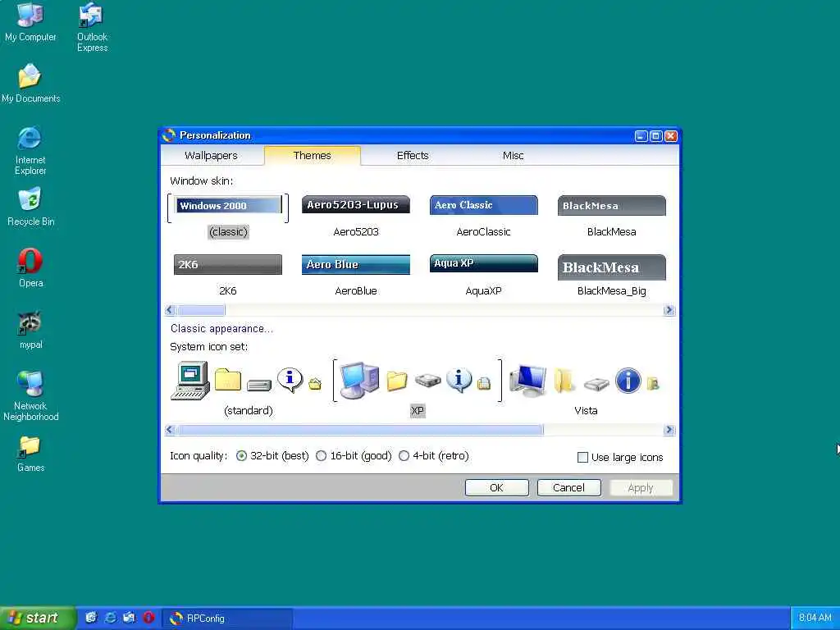Launch Internet Explorer from quick launch

point(111,618)
